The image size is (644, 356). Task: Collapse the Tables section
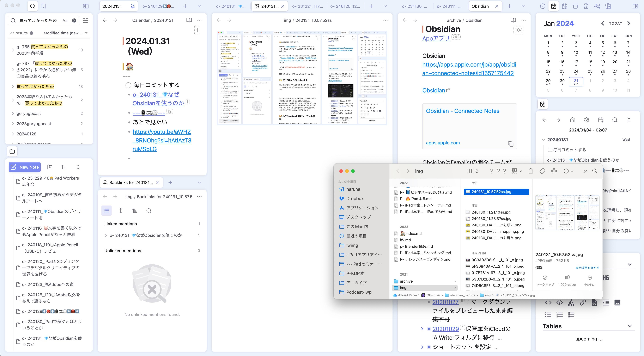tap(630, 326)
